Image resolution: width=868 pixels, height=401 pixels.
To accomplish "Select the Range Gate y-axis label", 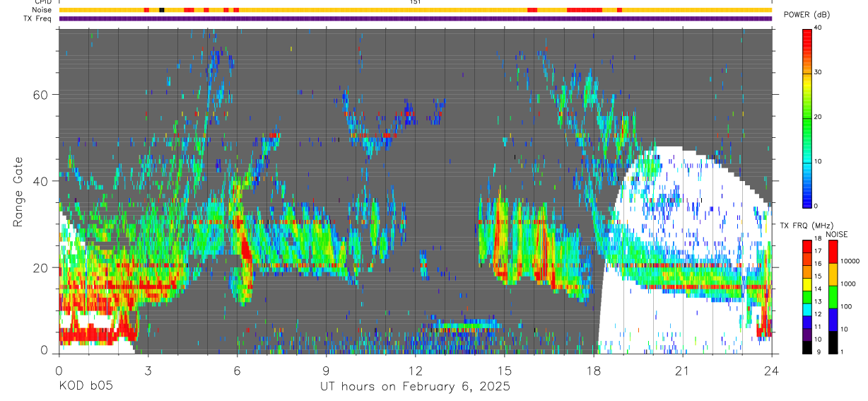I will (x=18, y=191).
